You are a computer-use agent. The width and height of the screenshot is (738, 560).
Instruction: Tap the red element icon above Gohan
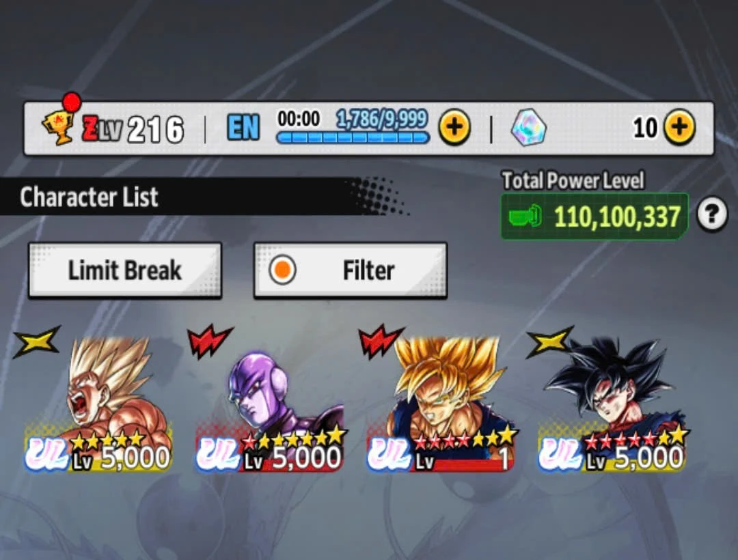pos(381,340)
